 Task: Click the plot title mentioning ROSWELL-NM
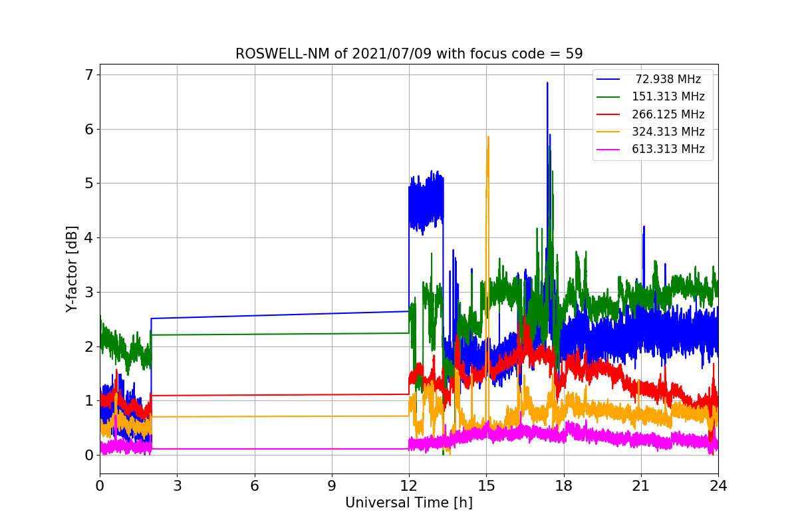click(409, 54)
